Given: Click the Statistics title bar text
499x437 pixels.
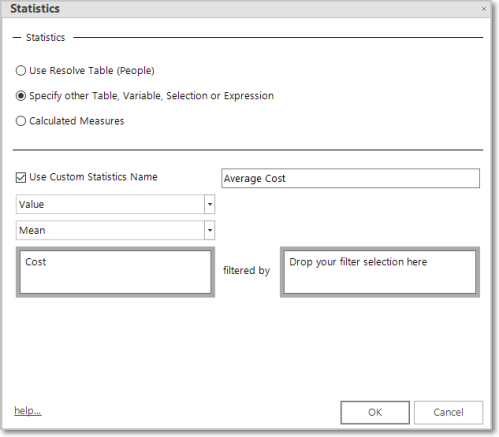Looking at the screenshot, I should (35, 9).
